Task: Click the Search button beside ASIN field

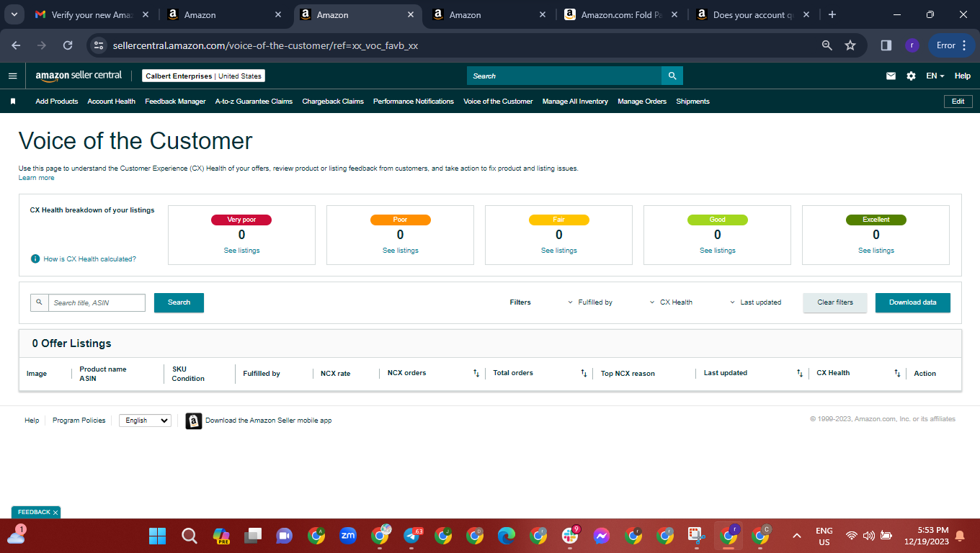Action: [179, 302]
